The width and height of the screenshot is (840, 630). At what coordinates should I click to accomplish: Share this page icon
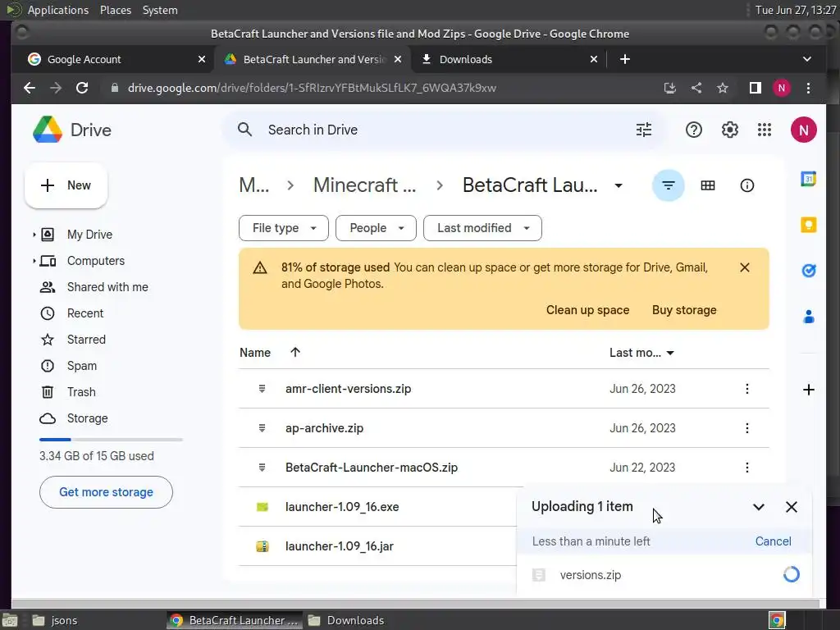(x=696, y=88)
